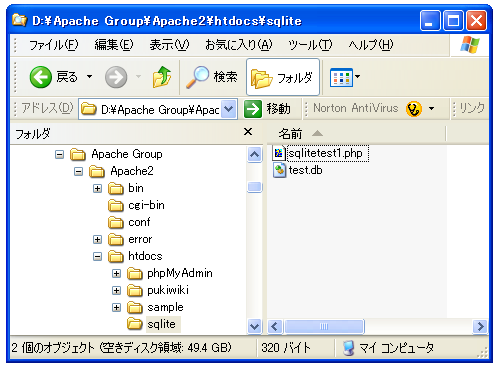Screen dimensions: 497x365
Task: Click the Apache Group folder icon
Action: 78,154
